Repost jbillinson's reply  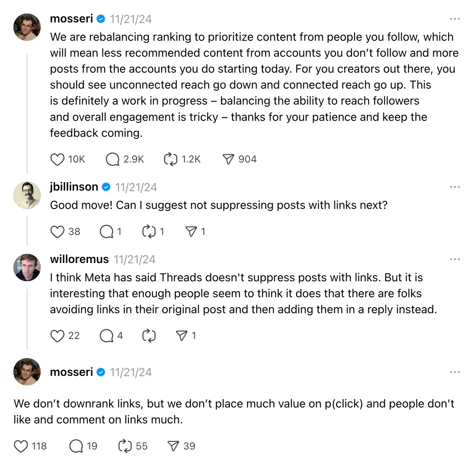point(149,232)
